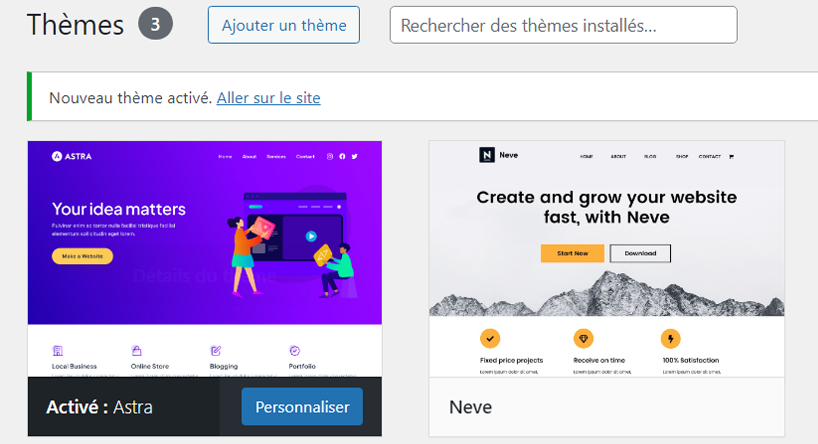
Task: Click the '100% Satisfaction' lightning icon
Action: (670, 339)
